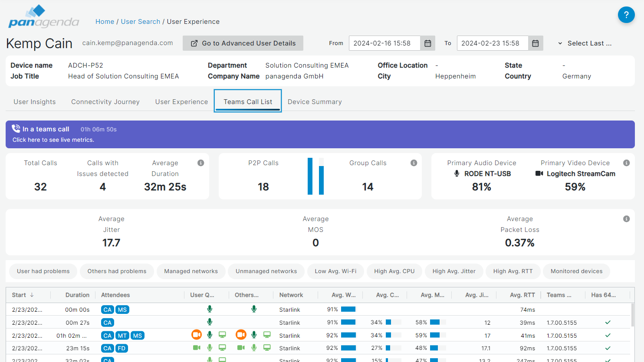This screenshot has height=362, width=644.
Task: Click the user microphone icon in the 00m 27s row
Action: (x=210, y=322)
